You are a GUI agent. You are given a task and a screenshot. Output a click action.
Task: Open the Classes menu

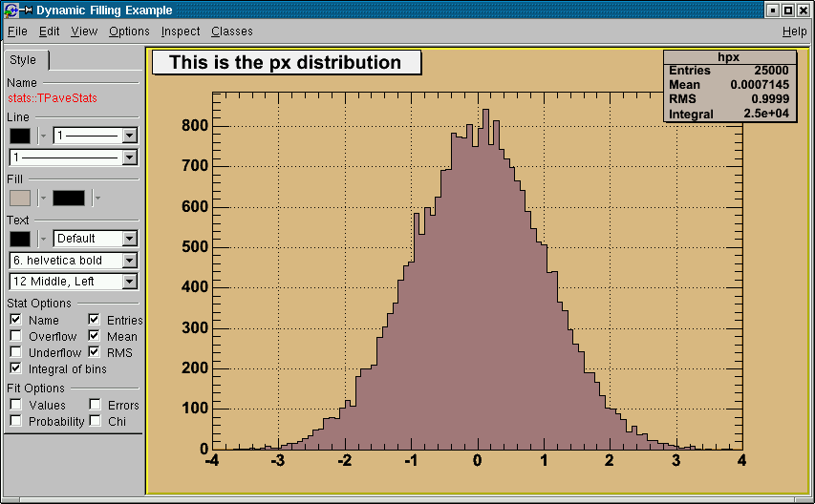click(x=232, y=31)
